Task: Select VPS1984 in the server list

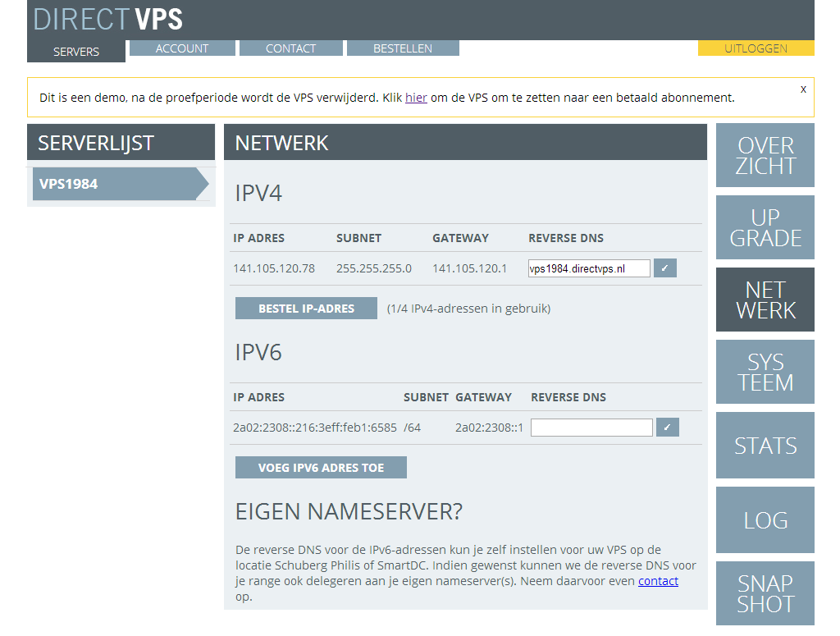Action: [115, 184]
